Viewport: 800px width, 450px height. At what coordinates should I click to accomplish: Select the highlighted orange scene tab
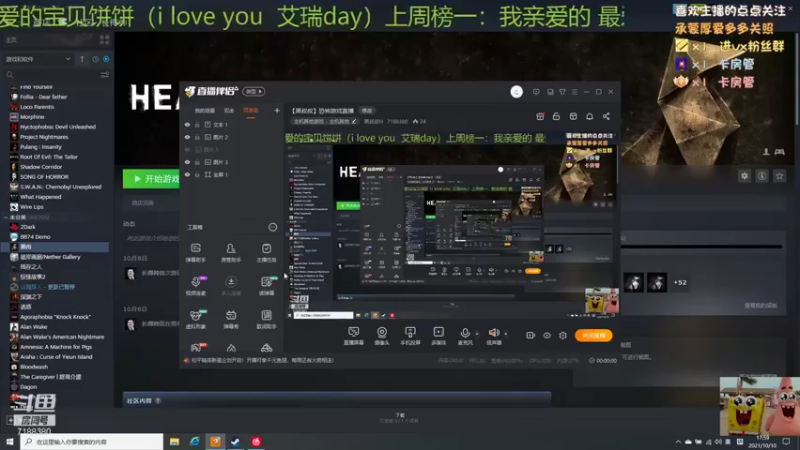pos(251,111)
